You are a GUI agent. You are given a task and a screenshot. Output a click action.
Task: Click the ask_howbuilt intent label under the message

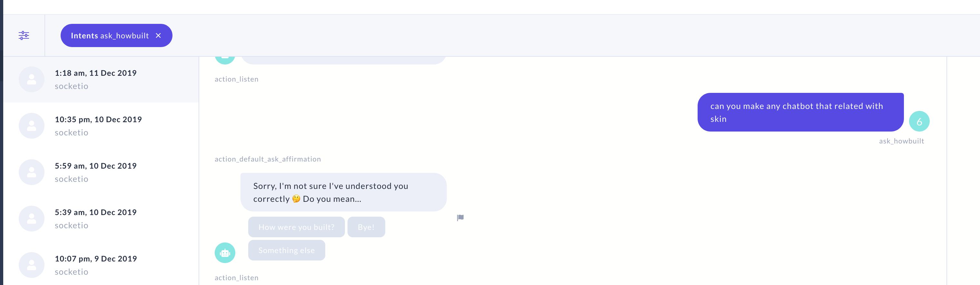click(x=901, y=141)
